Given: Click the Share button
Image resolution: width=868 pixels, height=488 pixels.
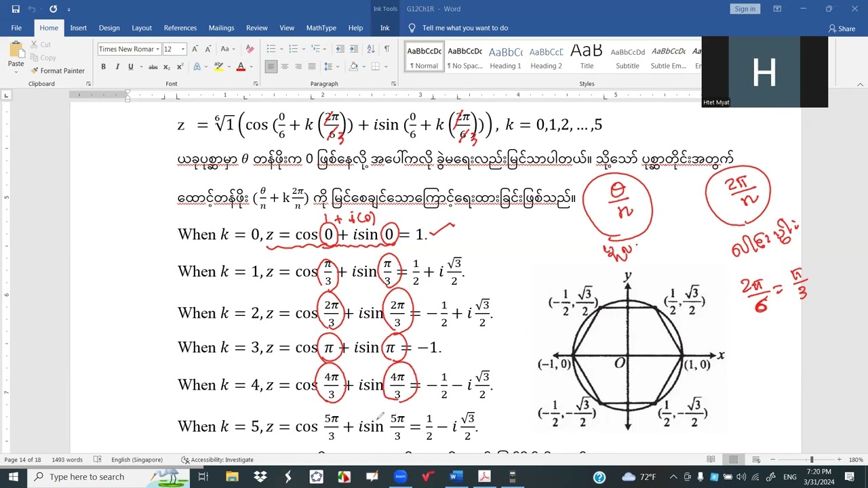Looking at the screenshot, I should click(x=842, y=28).
